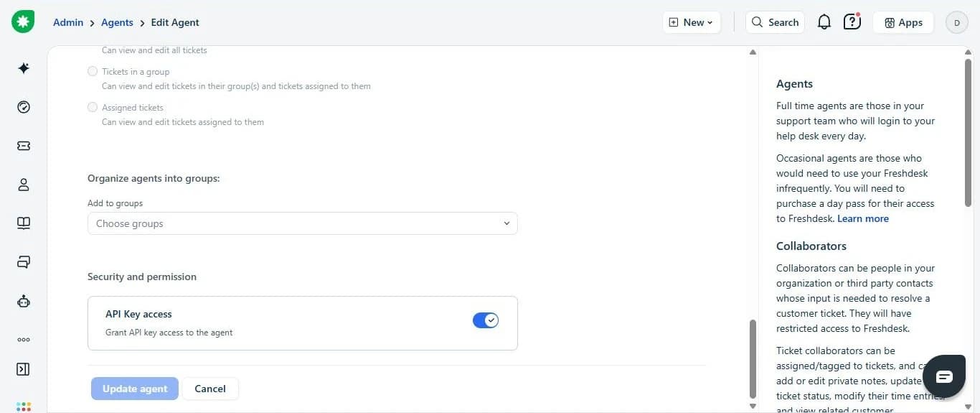Click the Agents heading in help panel
This screenshot has width=980, height=413.
pos(794,83)
